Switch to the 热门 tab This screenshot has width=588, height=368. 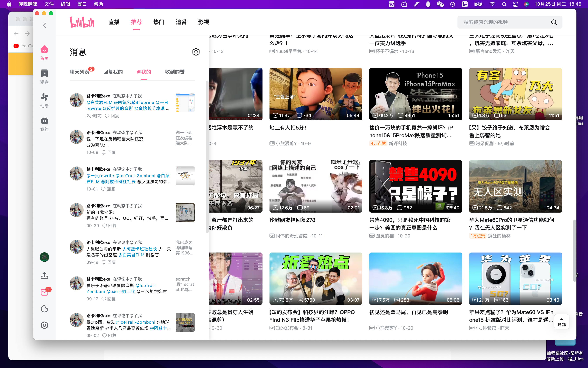[x=159, y=22]
